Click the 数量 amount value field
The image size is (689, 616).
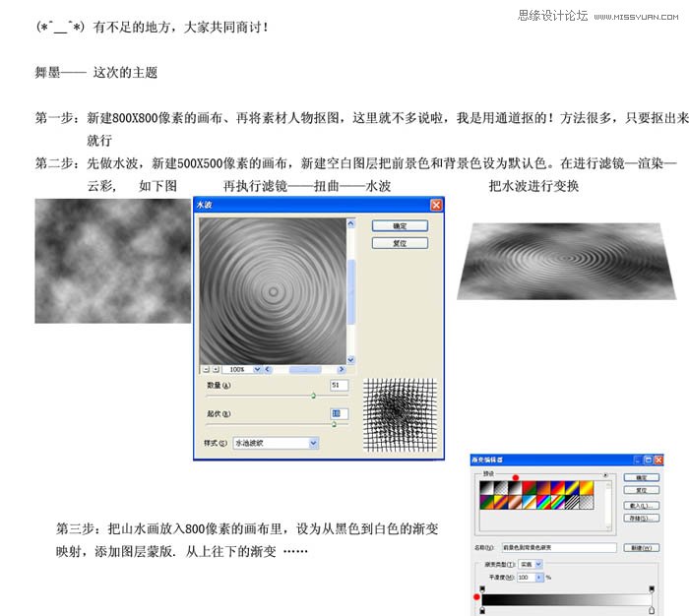[340, 385]
